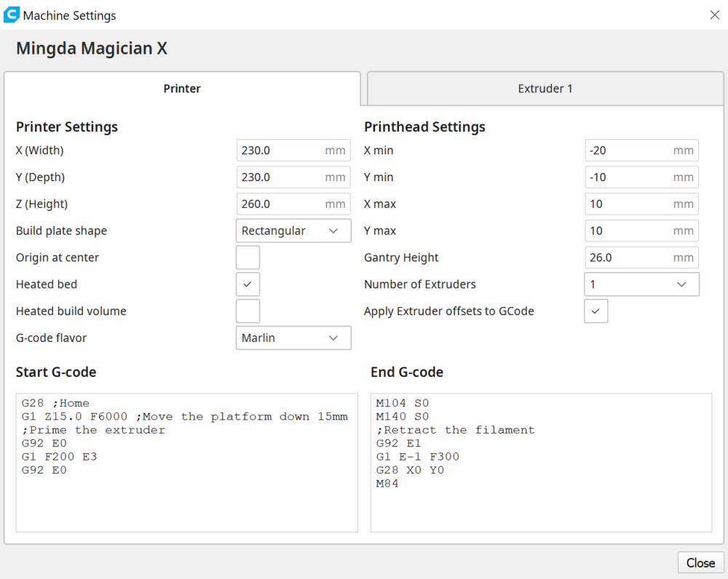This screenshot has height=579, width=728.
Task: Click the 'Start G-code' heading
Action: pos(56,372)
